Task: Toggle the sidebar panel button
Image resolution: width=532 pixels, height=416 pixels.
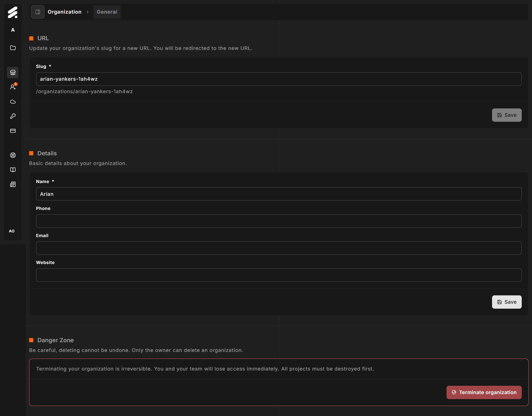Action: pos(38,12)
